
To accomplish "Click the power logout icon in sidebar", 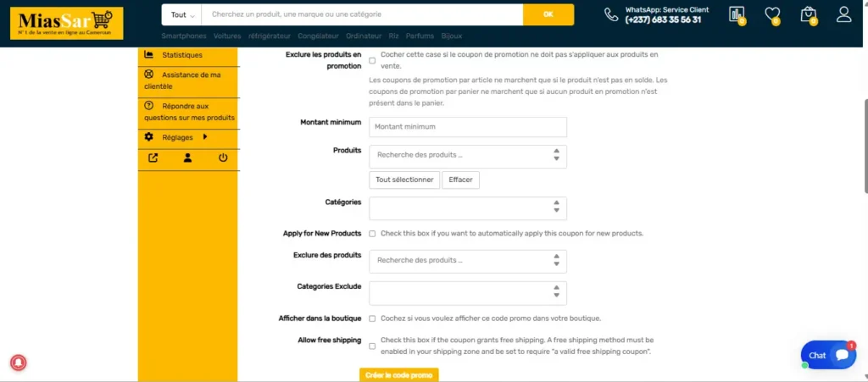I will [223, 158].
